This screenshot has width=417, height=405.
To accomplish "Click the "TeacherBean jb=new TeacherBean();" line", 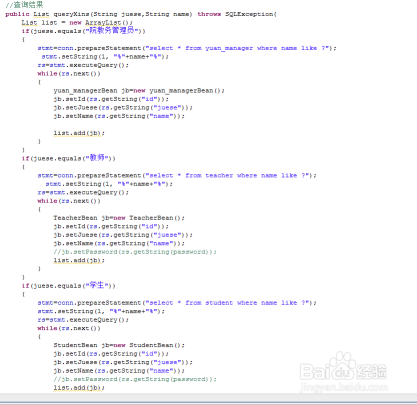I will point(119,218).
